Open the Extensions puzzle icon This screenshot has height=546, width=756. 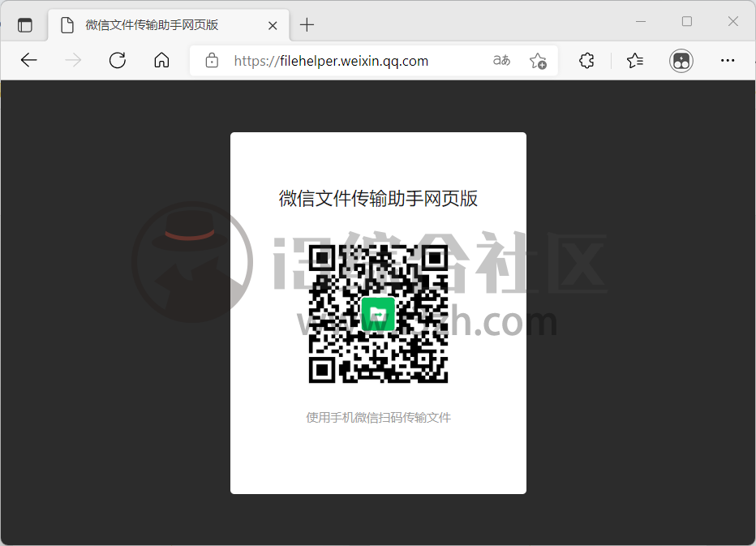[586, 60]
